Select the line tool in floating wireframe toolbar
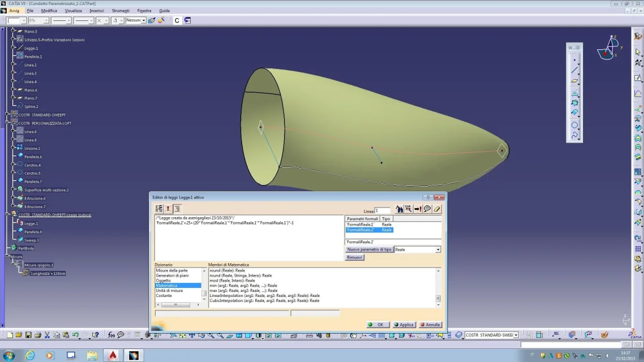Image resolution: width=644 pixels, height=362 pixels. (575, 70)
